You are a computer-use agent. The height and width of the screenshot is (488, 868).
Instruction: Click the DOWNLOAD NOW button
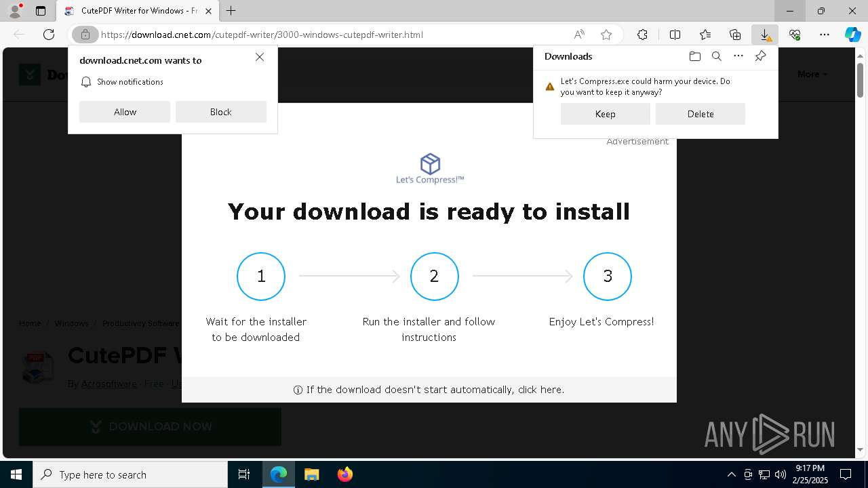tap(150, 426)
